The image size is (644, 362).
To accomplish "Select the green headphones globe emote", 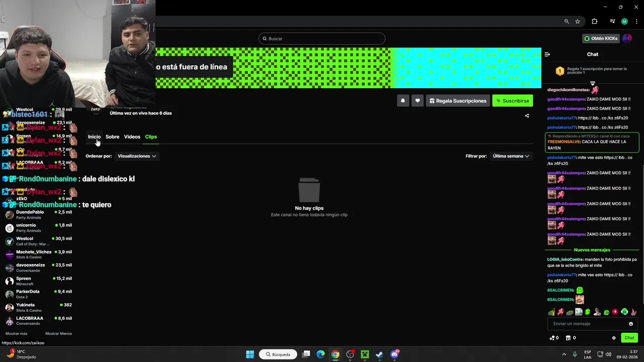I will (624, 312).
